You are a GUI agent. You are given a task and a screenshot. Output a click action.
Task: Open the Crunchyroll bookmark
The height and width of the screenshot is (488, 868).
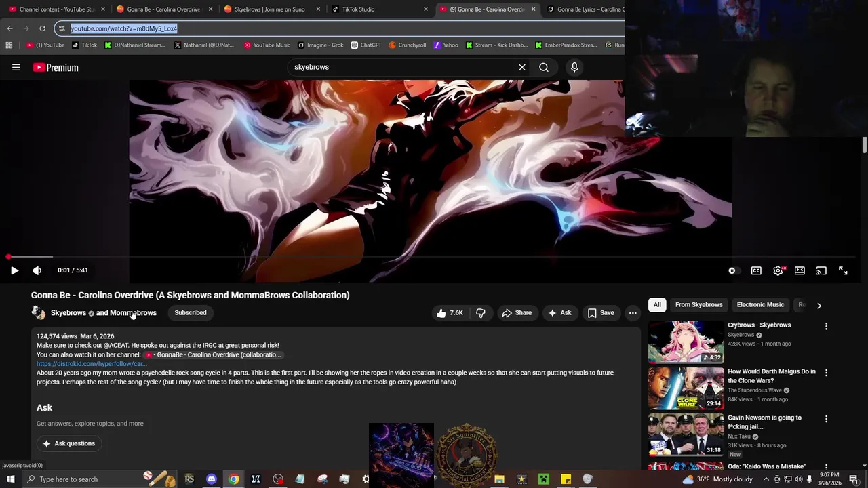pos(408,45)
